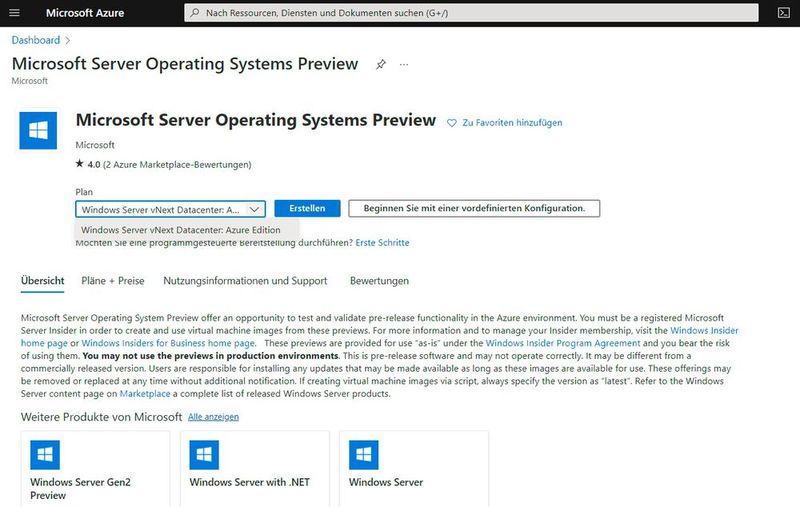Open Windows Insider Program Agreement link
This screenshot has height=507, width=800.
tap(563, 343)
